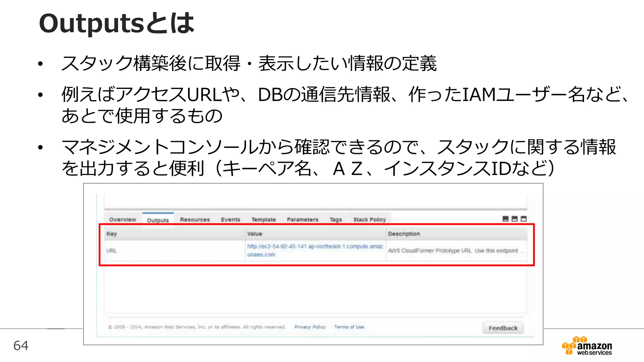
Task: Click the Value column header
Action: (315, 234)
